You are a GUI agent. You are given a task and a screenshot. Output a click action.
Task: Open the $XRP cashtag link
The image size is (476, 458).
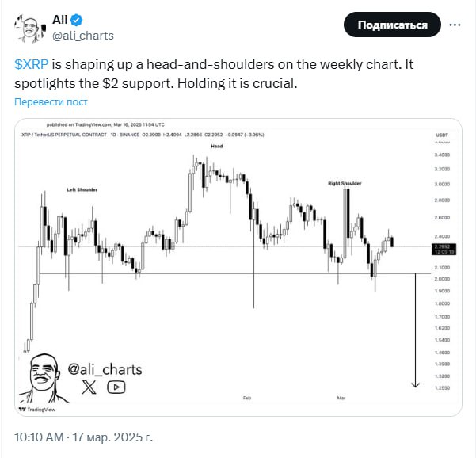pyautogui.click(x=31, y=64)
